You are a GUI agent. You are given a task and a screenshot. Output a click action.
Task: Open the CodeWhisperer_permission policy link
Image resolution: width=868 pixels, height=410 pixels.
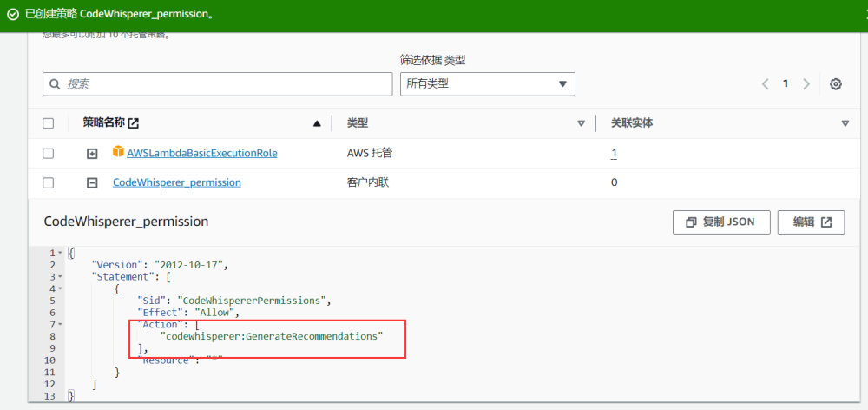coord(176,182)
